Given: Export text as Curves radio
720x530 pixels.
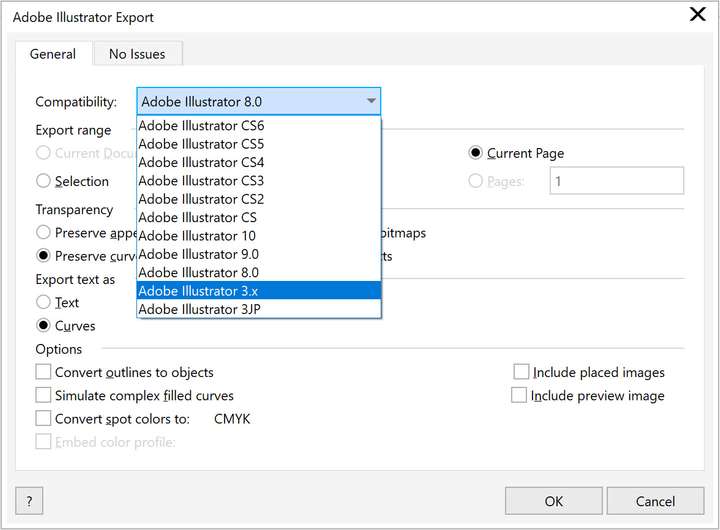Looking at the screenshot, I should (43, 326).
